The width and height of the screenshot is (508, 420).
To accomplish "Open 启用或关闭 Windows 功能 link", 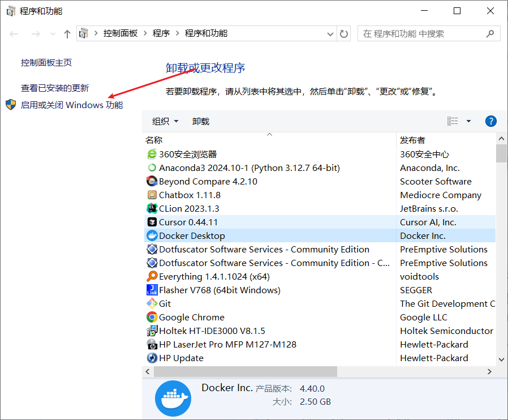I will click(x=72, y=105).
